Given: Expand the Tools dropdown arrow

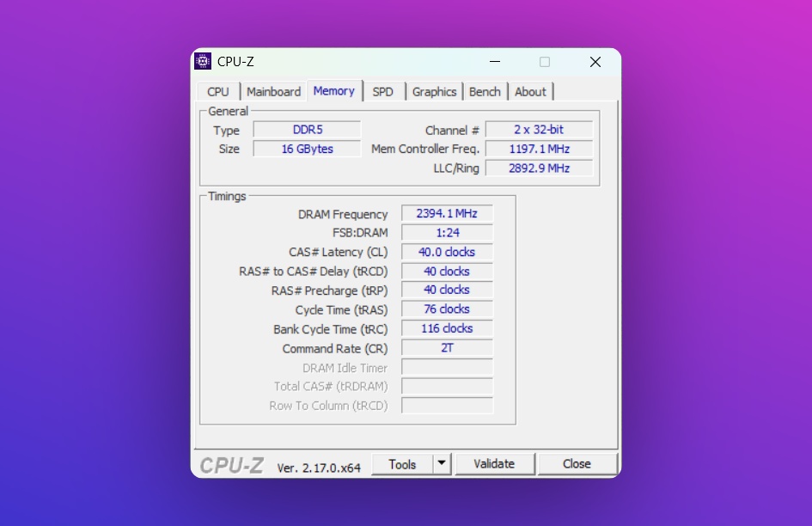Looking at the screenshot, I should [x=442, y=464].
